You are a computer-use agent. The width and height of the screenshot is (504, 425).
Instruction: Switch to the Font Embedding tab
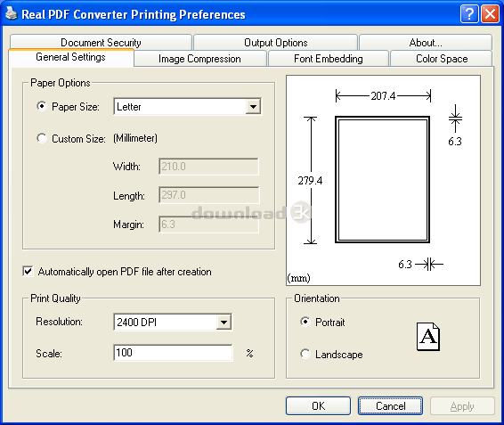click(329, 59)
